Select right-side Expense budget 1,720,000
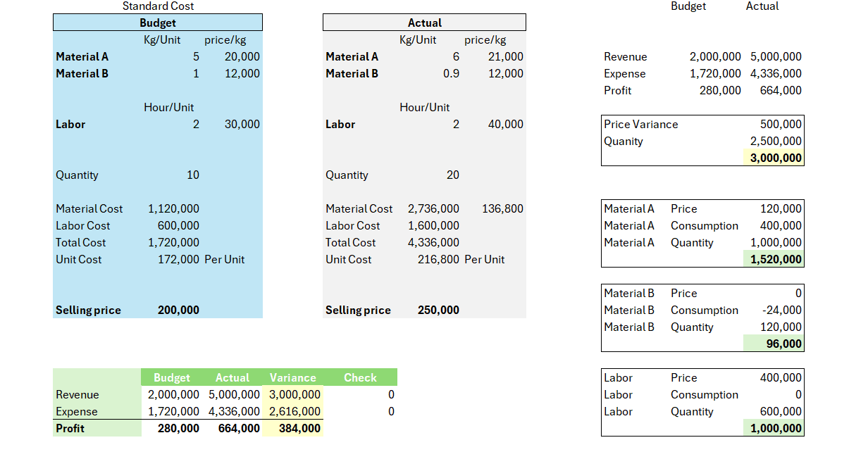Image resolution: width=868 pixels, height=452 pixels. tap(715, 73)
